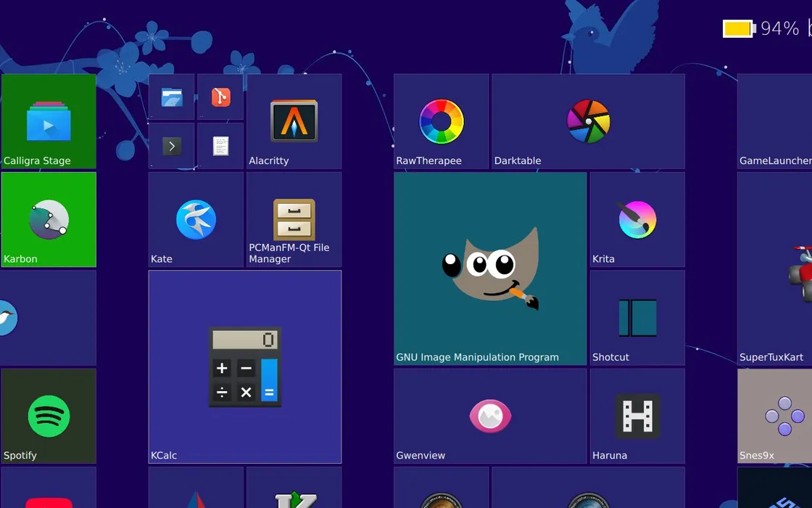Open the Haruna media player tile
Screen dimensions: 812x508
click(637, 415)
